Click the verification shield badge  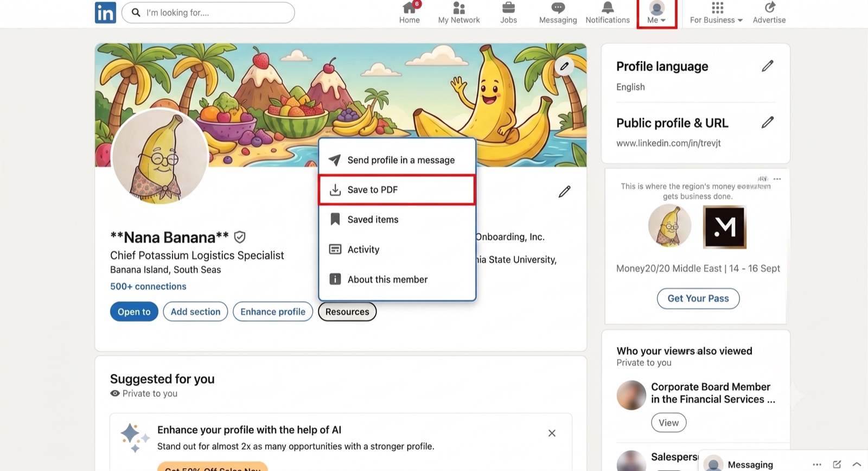point(240,237)
